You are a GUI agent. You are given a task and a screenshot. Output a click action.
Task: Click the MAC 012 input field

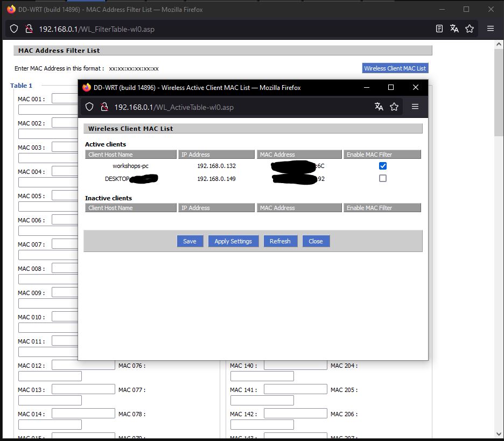[x=83, y=365]
